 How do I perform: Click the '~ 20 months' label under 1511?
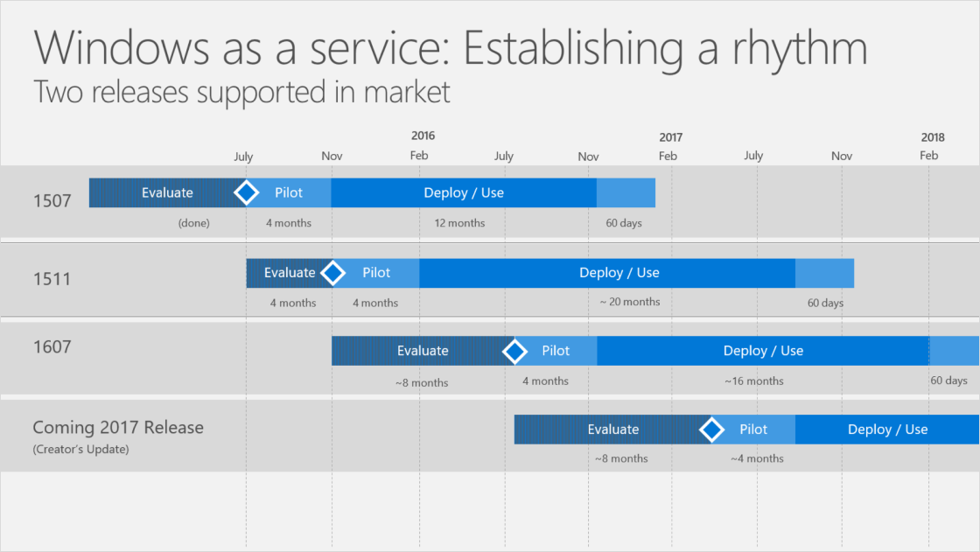[630, 302]
